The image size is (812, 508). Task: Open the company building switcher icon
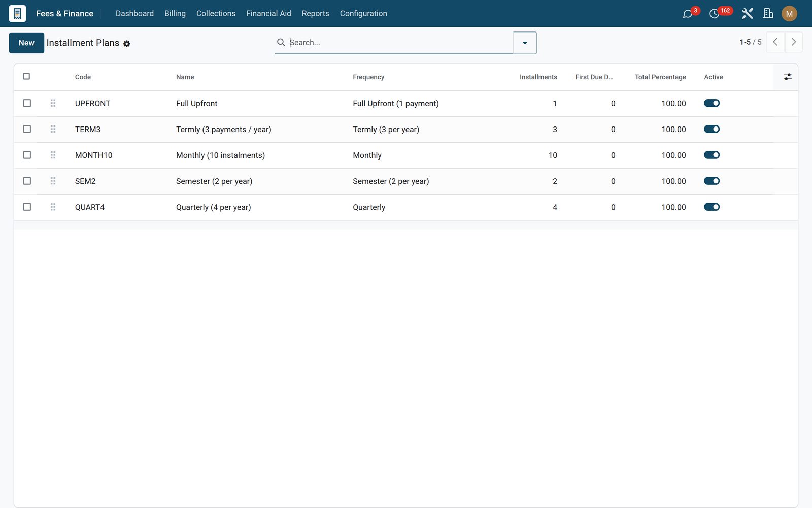coord(768,14)
